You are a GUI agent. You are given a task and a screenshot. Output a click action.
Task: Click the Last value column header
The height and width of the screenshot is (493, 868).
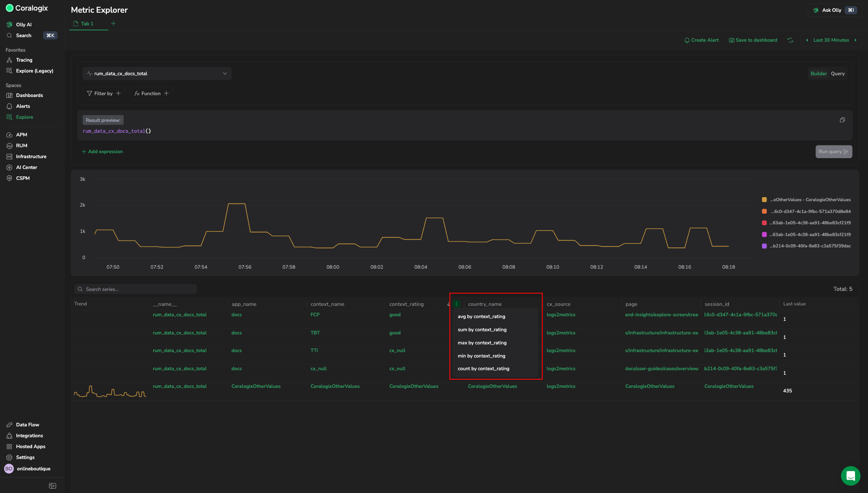tap(794, 304)
